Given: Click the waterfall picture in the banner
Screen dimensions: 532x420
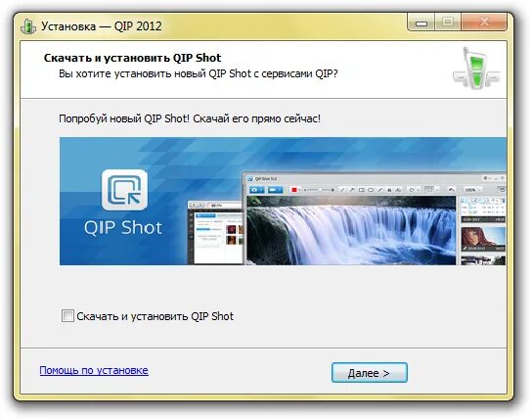Looking at the screenshot, I should (x=351, y=230).
